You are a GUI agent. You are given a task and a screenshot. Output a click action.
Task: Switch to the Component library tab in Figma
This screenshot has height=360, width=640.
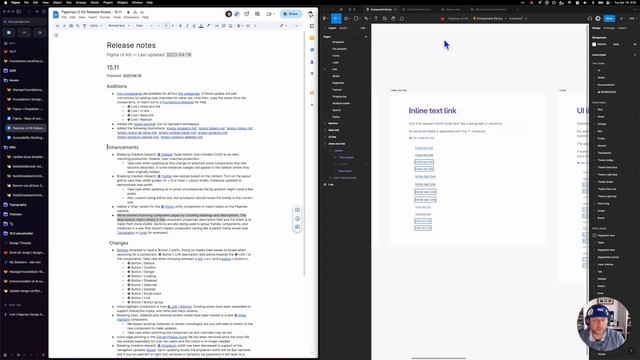point(381,9)
